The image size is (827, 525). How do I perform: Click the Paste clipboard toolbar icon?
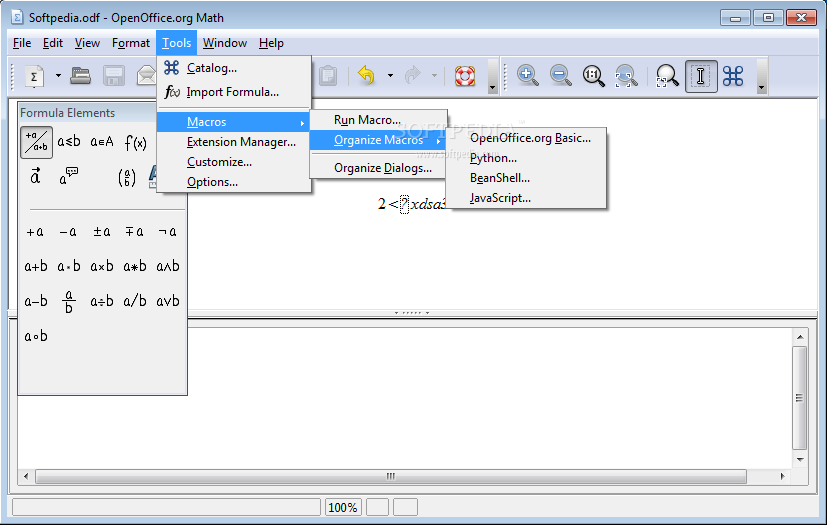(x=328, y=76)
